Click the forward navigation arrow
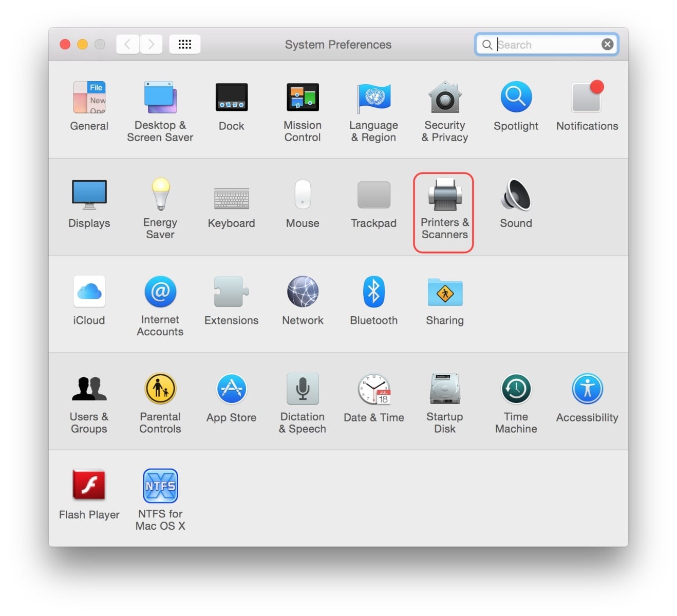Viewport: 677px width, 616px height. (x=151, y=45)
